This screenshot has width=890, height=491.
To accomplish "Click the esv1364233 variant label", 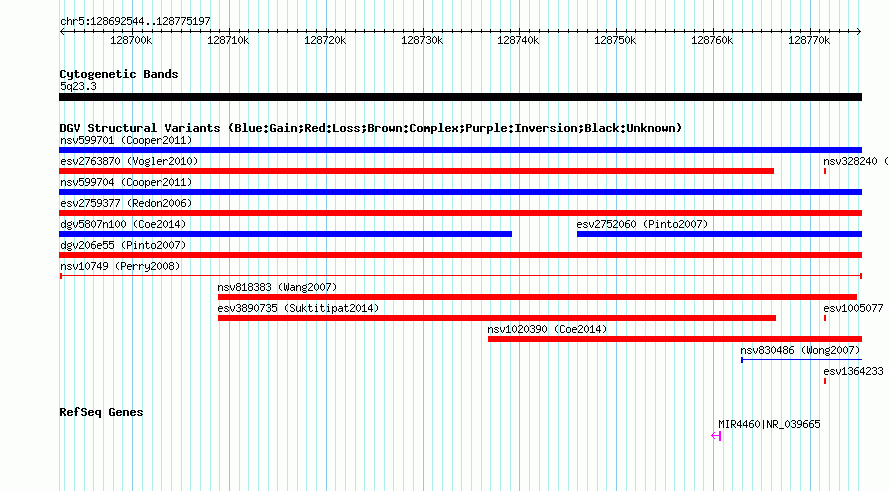I will (853, 371).
